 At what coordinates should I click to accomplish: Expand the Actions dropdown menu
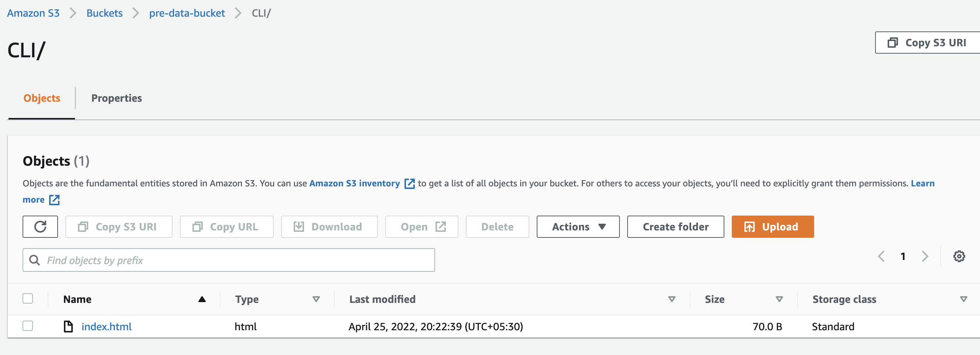[577, 227]
